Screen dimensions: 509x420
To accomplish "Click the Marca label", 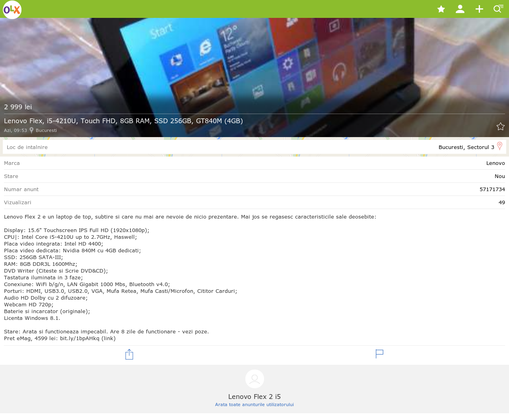I will tap(12, 163).
